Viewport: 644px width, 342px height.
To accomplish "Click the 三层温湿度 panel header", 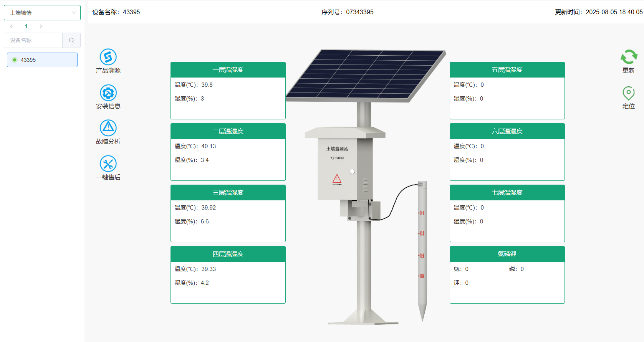I will [228, 193].
